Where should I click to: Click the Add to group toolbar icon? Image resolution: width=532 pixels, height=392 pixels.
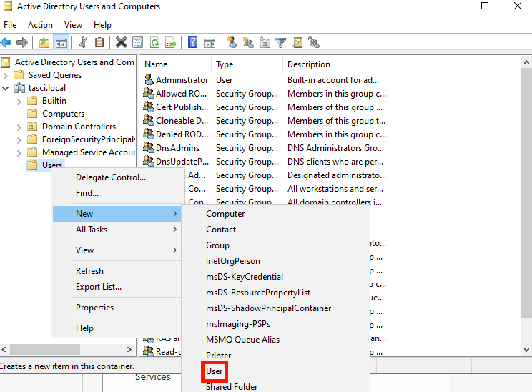(x=314, y=42)
